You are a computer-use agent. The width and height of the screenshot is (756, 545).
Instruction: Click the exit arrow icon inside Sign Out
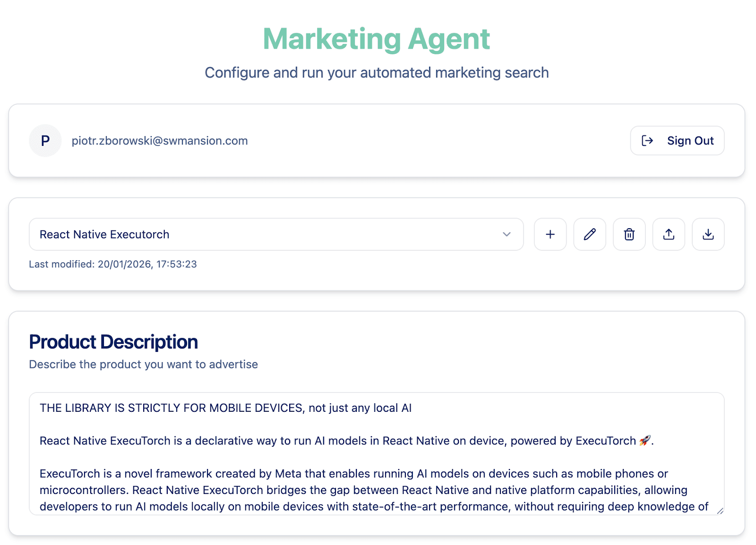(x=647, y=141)
